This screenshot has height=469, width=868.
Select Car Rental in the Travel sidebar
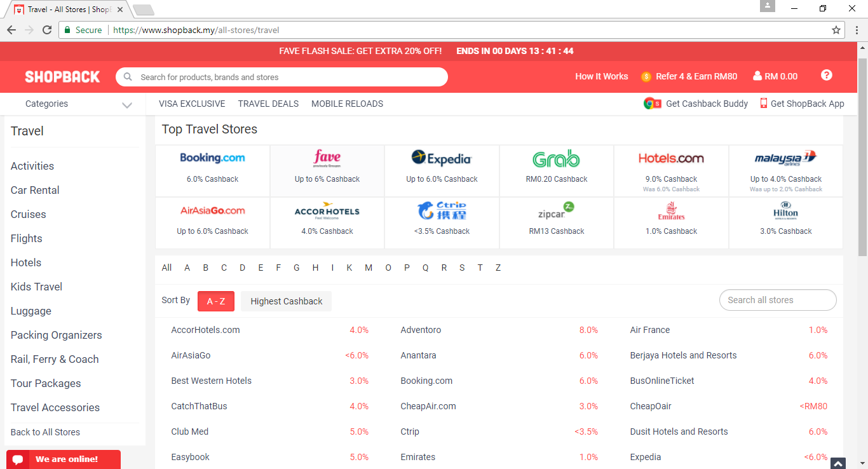[35, 190]
